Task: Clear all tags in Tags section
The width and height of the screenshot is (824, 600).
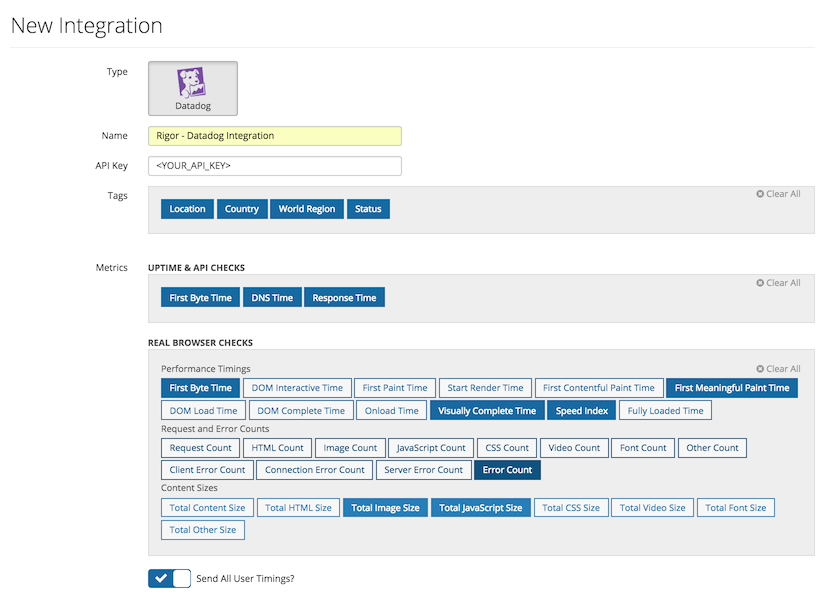Action: (x=778, y=194)
